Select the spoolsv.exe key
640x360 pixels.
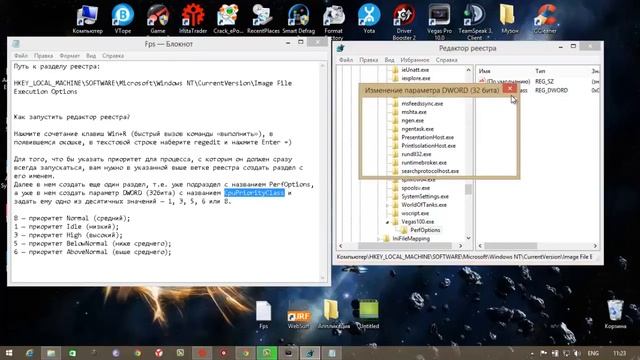pyautogui.click(x=416, y=188)
